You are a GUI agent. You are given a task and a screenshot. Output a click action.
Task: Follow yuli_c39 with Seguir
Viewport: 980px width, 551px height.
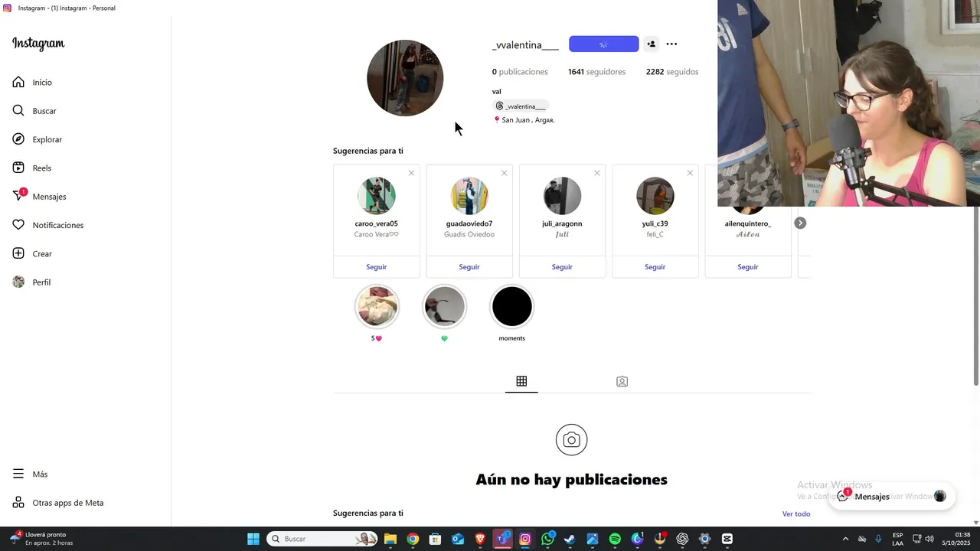tap(655, 267)
